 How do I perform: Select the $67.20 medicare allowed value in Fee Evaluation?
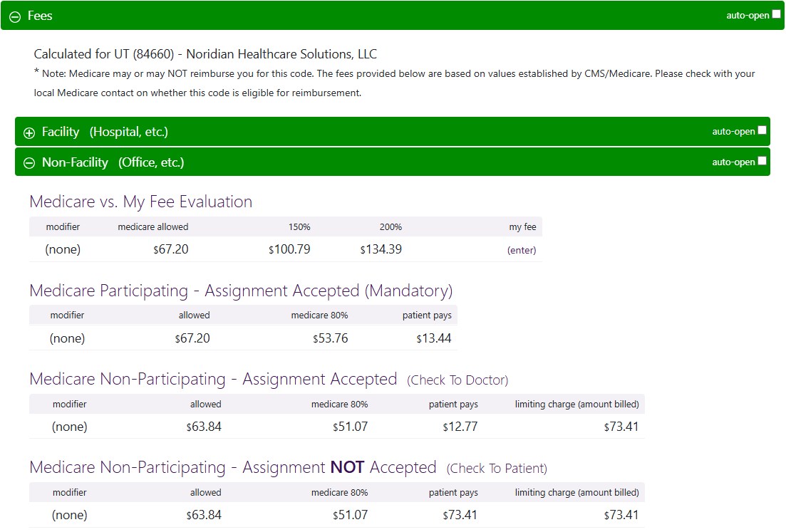pyautogui.click(x=171, y=249)
